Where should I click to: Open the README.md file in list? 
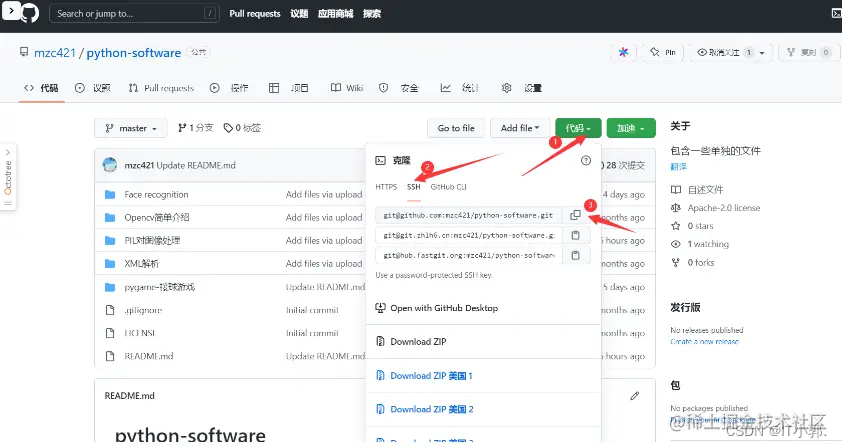tap(149, 356)
